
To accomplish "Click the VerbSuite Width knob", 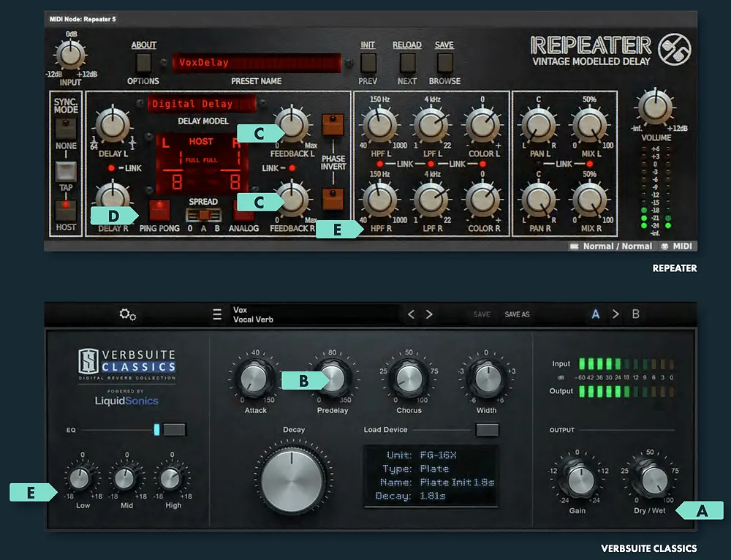I will 487,379.
